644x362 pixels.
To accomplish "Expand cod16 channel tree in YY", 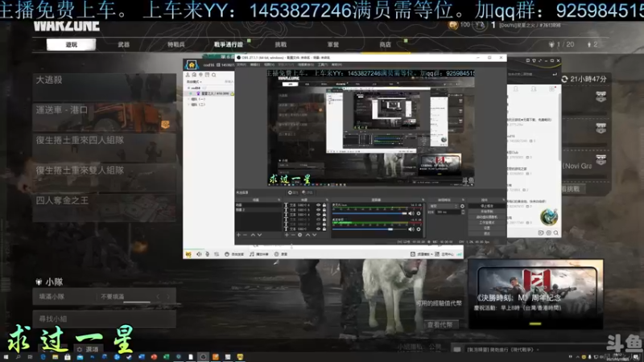I will click(x=188, y=88).
